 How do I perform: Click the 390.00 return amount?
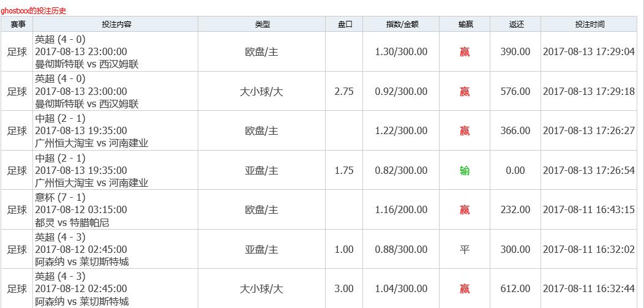515,52
